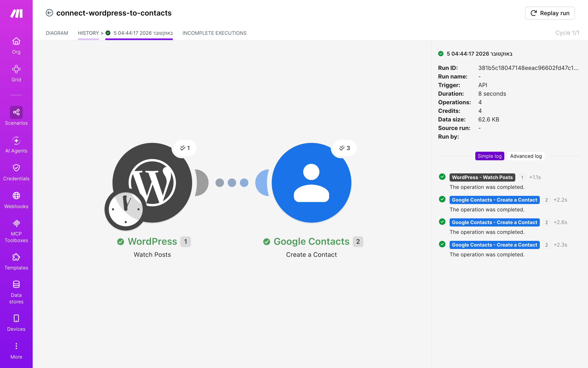588x368 pixels.
Task: Click the WordPress - Watch Posts log entry
Action: click(482, 177)
